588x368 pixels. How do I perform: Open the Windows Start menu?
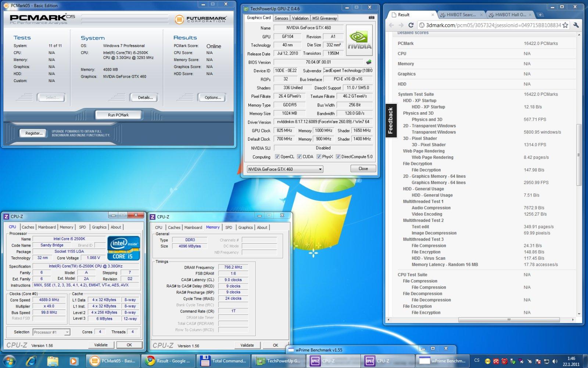9,361
